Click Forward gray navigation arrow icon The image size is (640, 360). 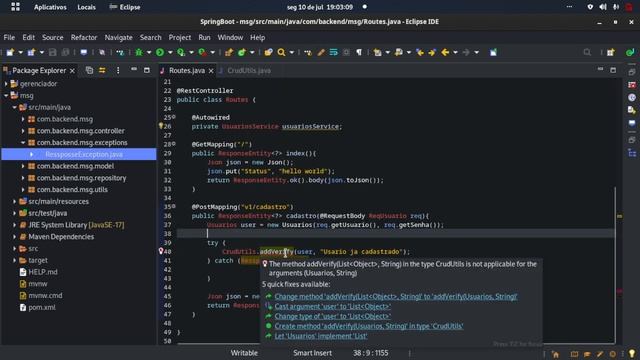click(x=466, y=52)
